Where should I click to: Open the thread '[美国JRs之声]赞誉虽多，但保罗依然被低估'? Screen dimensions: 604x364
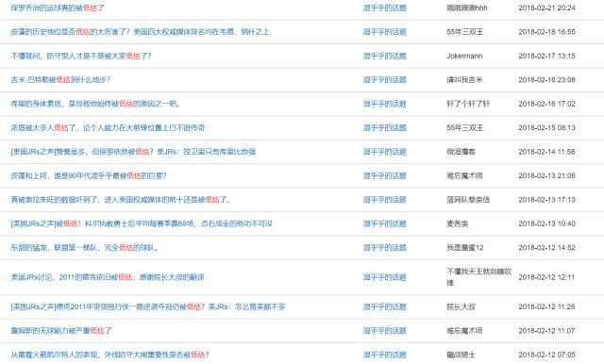[x=133, y=152]
